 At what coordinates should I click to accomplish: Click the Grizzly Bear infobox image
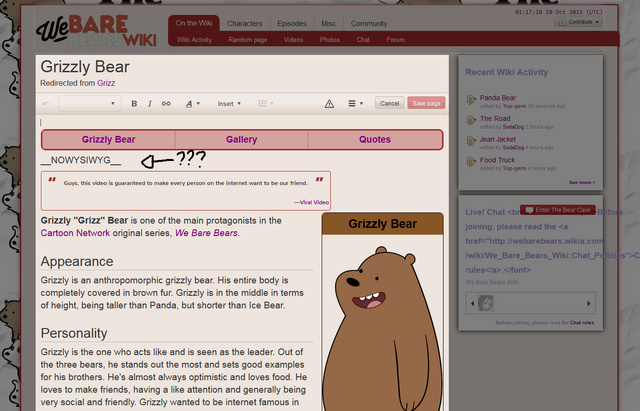tap(383, 327)
